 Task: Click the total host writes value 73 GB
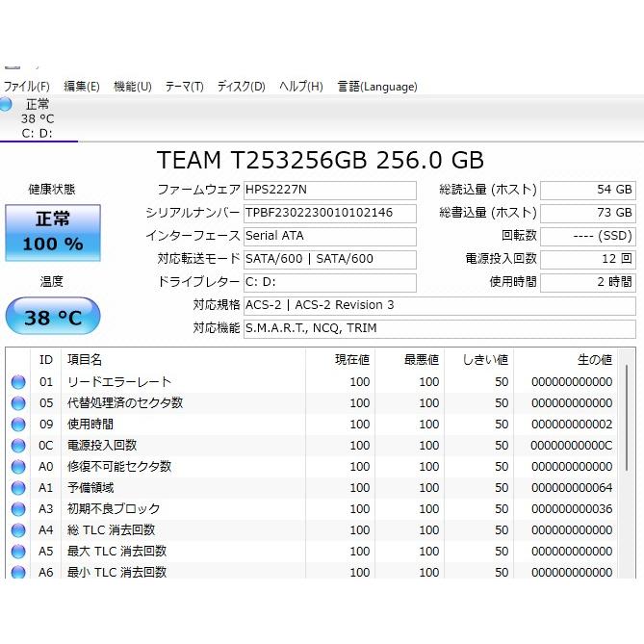coord(588,213)
